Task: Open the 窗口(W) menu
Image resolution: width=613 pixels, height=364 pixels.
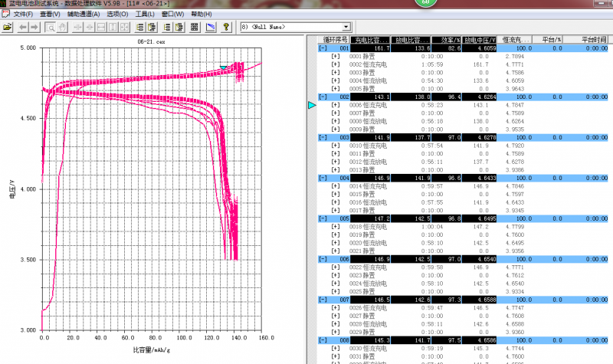Action: 173,14
